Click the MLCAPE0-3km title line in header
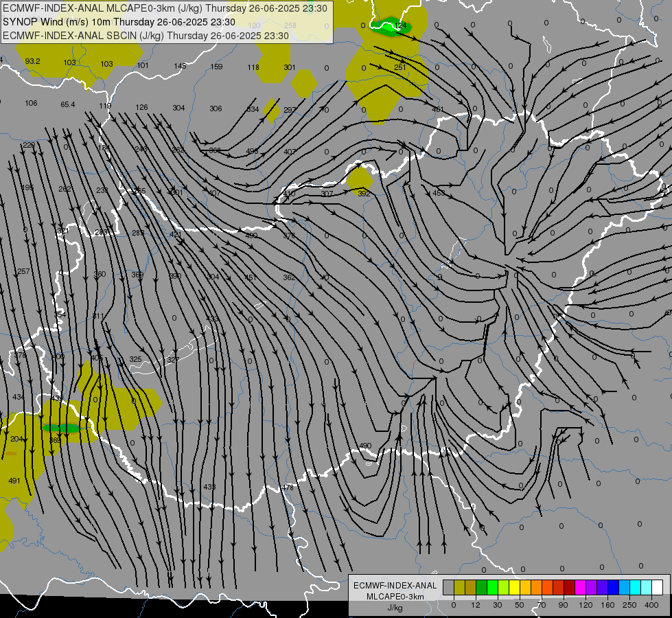Screen dimensions: 672x618 (x=165, y=8)
